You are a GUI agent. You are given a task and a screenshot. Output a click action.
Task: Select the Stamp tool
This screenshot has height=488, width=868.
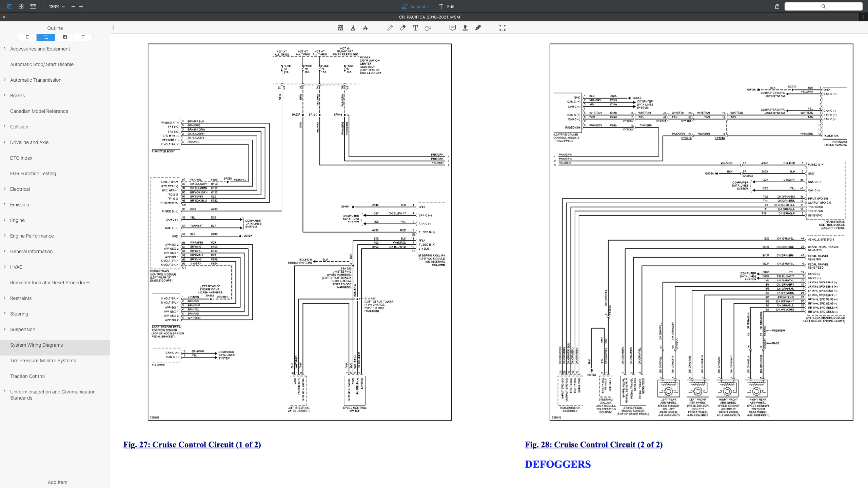[x=465, y=28]
